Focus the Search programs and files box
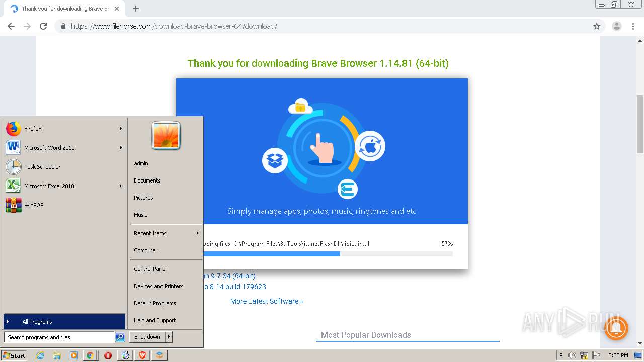The height and width of the screenshot is (362, 644). click(59, 337)
